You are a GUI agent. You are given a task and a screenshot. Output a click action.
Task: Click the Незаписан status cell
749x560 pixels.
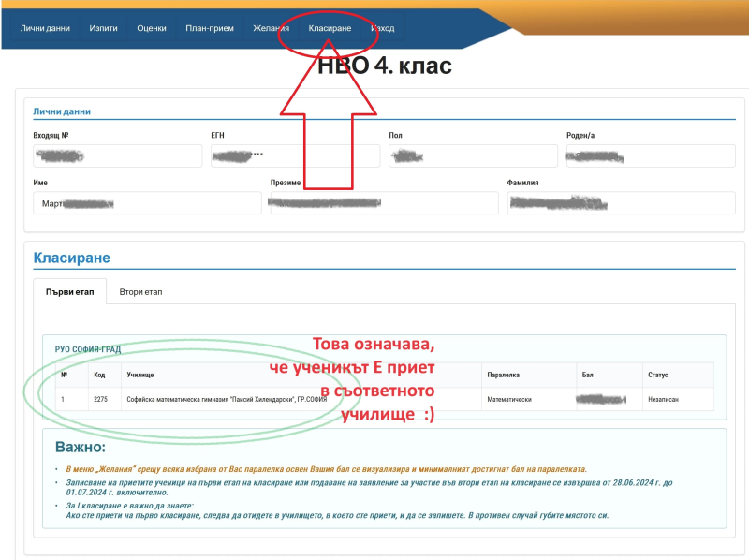pyautogui.click(x=663, y=399)
